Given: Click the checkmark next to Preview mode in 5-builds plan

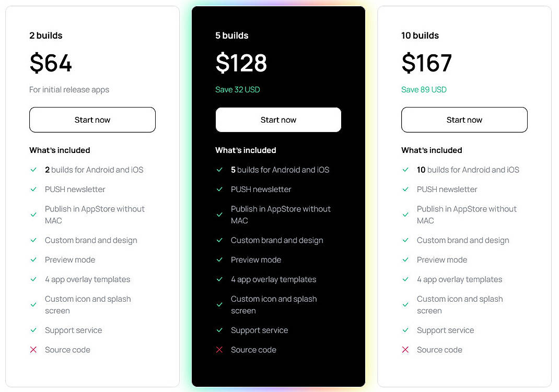Looking at the screenshot, I should (219, 259).
